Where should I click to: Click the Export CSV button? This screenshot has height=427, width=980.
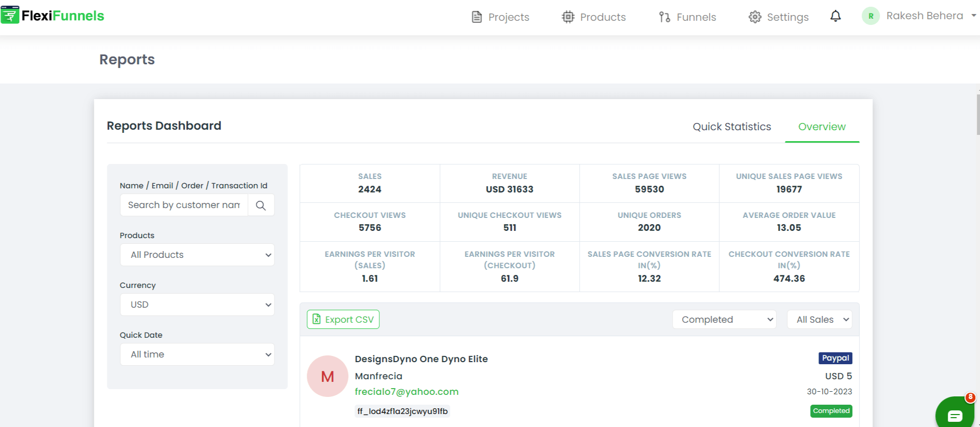pyautogui.click(x=343, y=320)
